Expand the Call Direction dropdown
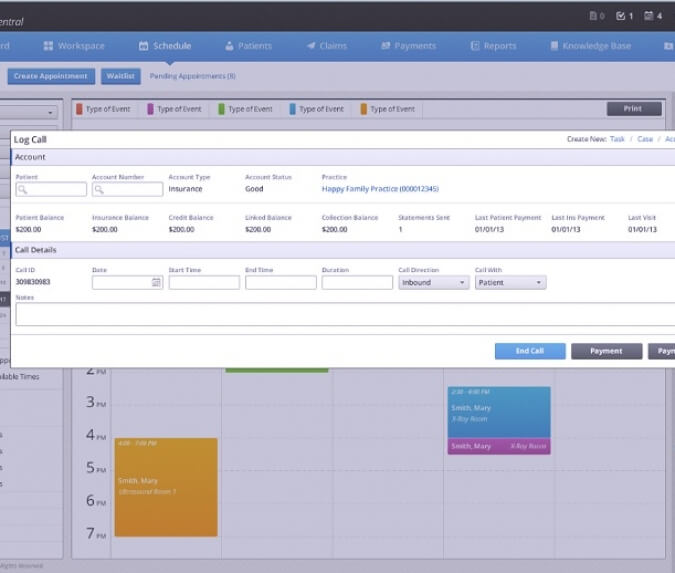Screen dimensions: 675x573 coord(433,283)
